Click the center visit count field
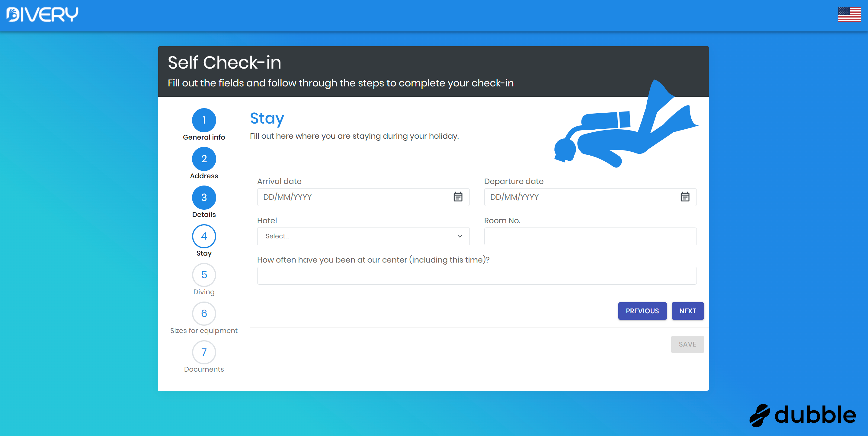The image size is (868, 436). (476, 276)
